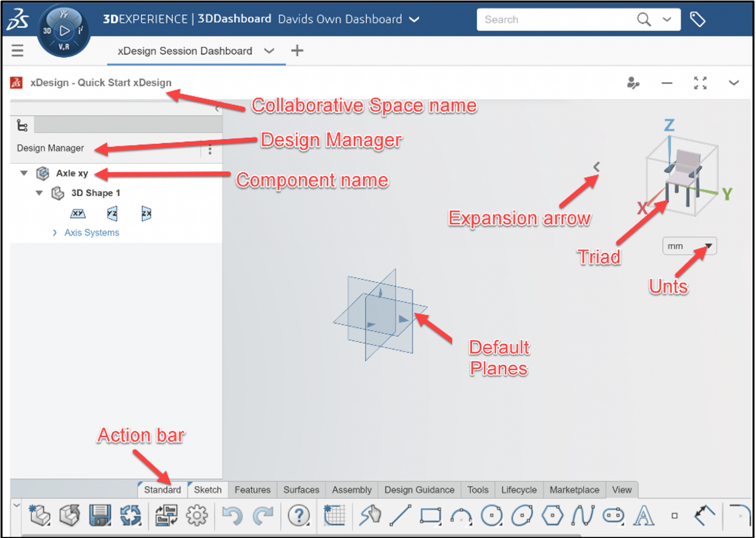
Task: Undo the last action
Action: point(232,515)
